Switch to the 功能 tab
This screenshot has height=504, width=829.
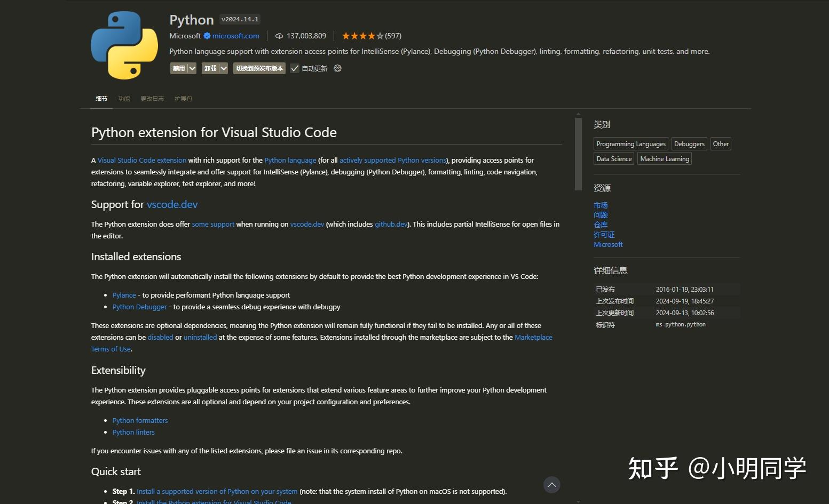point(124,99)
